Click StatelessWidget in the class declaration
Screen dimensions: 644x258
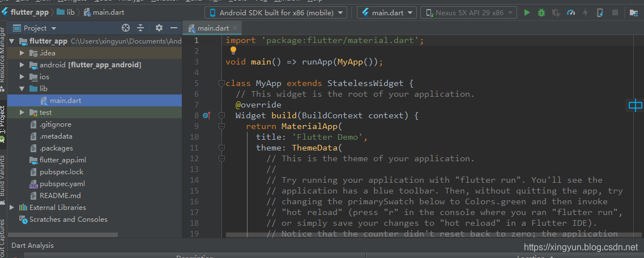365,83
